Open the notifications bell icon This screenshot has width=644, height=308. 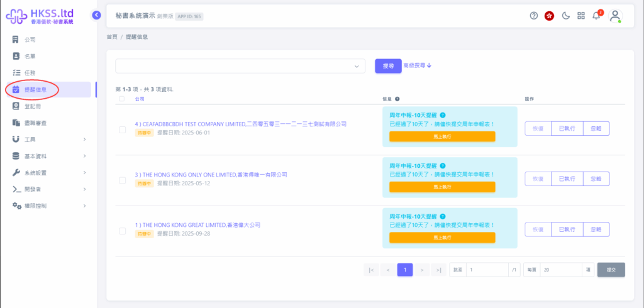click(596, 16)
